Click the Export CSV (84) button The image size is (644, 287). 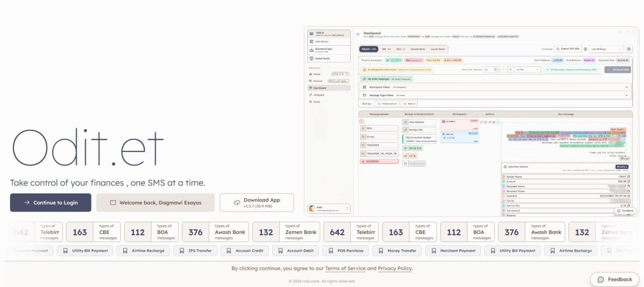tap(569, 49)
